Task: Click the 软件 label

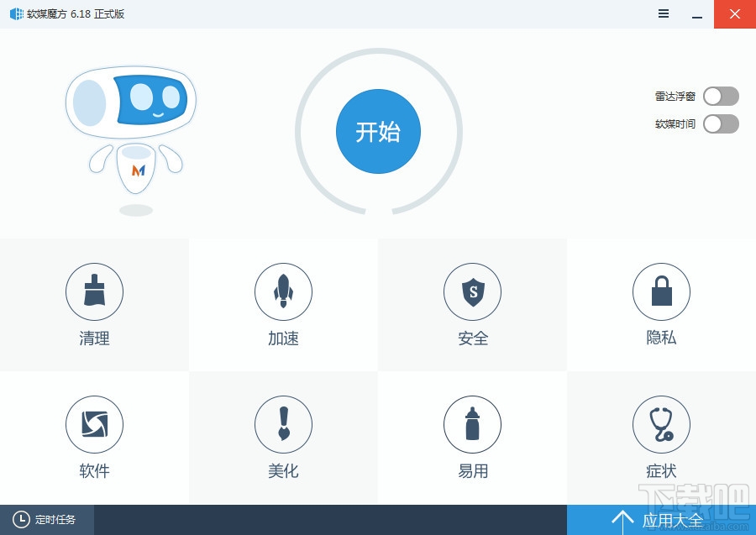Action: [x=94, y=471]
